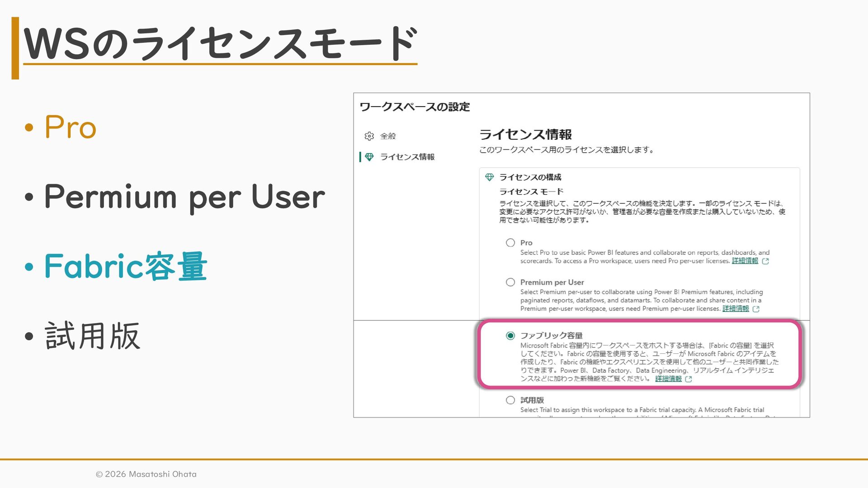Click the gear icon beside 全般
The height and width of the screenshot is (488, 868).
pos(369,136)
